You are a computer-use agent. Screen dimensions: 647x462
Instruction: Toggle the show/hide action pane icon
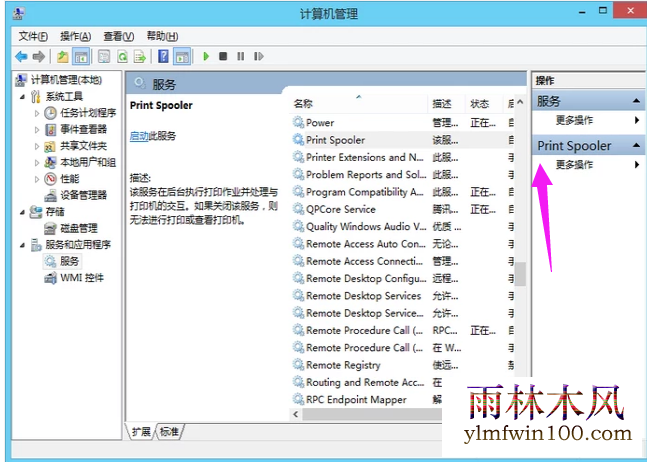click(182, 57)
